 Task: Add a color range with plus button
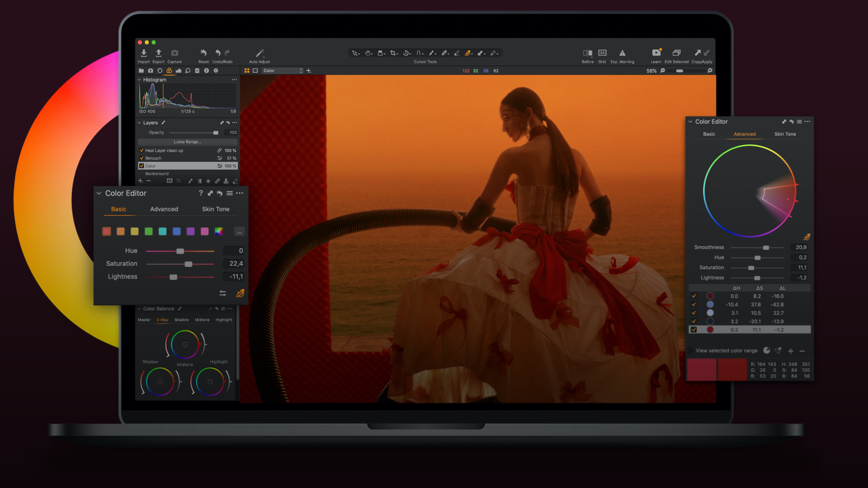(791, 351)
